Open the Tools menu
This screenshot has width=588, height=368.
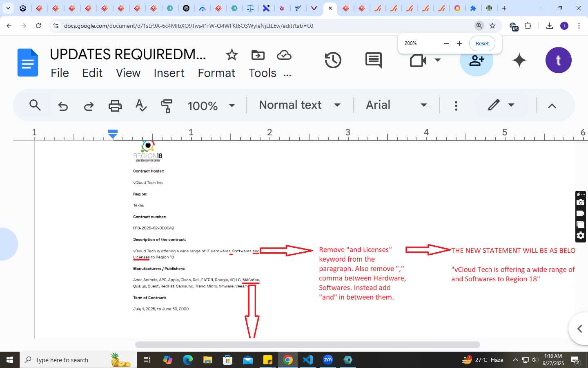(263, 73)
